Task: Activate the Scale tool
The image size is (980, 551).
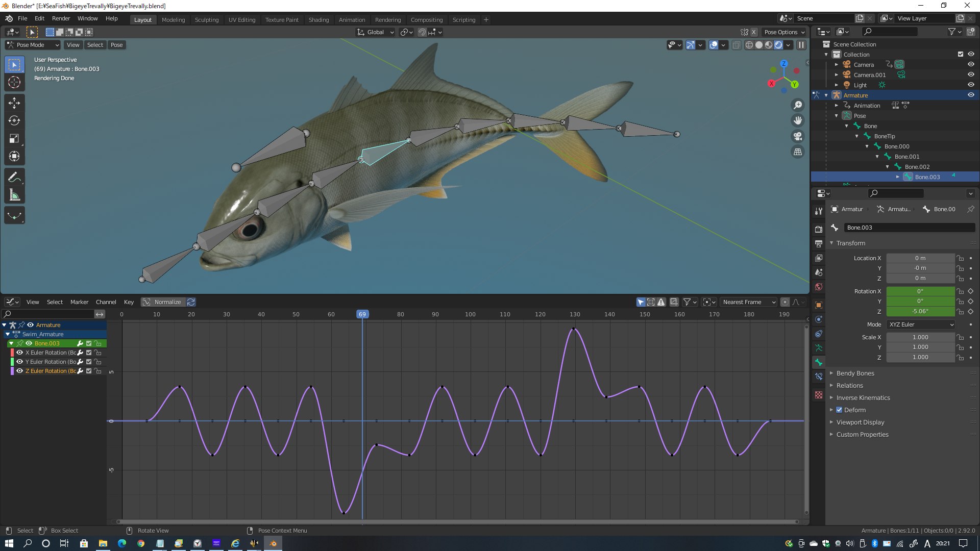Action: coord(14,139)
